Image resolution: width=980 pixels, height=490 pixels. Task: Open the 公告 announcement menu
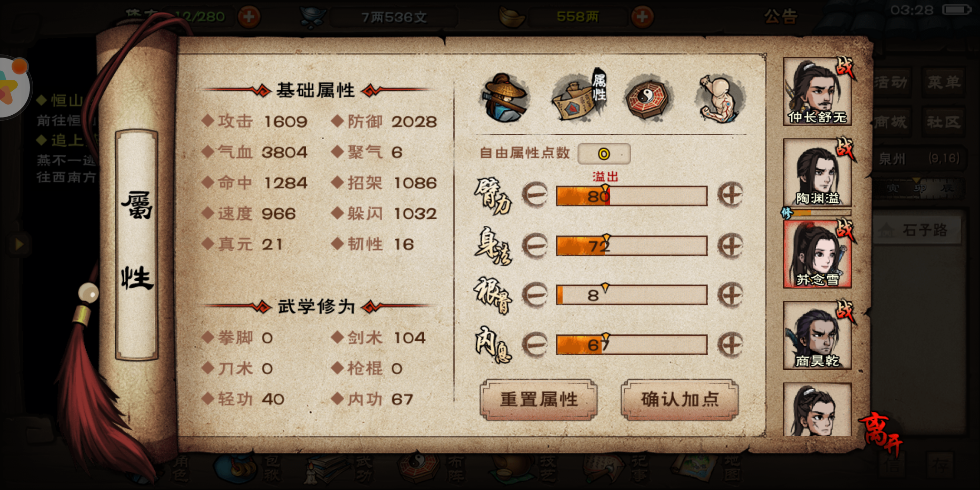[780, 17]
